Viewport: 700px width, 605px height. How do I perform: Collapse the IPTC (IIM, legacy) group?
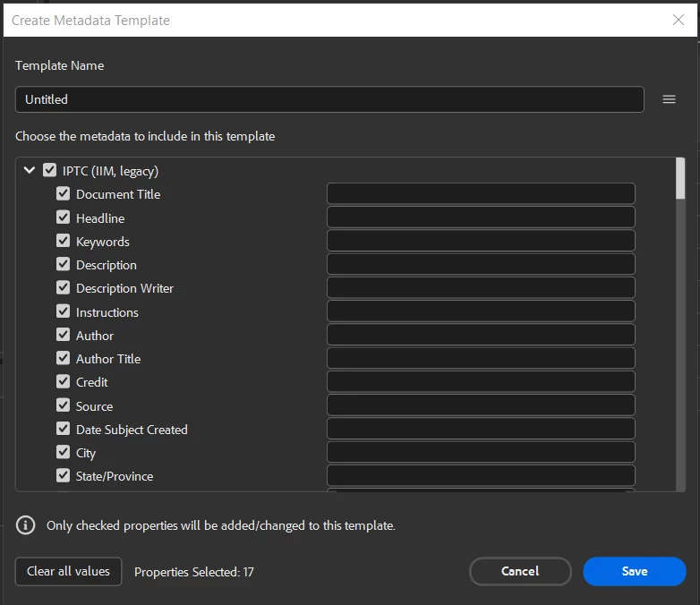(x=30, y=170)
